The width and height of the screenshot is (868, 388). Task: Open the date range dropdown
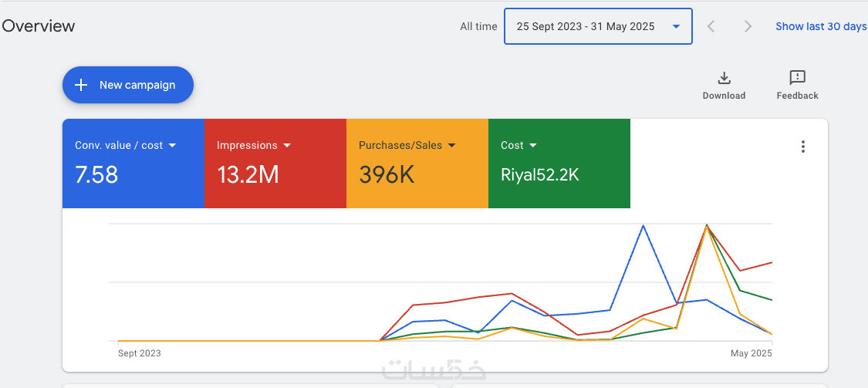pos(598,26)
